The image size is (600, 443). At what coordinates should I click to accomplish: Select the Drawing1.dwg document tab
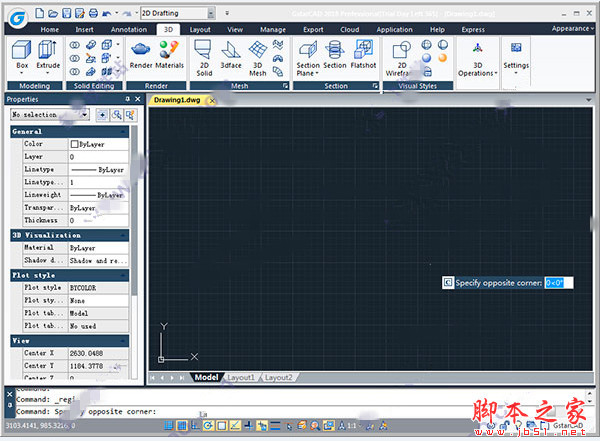click(x=177, y=100)
